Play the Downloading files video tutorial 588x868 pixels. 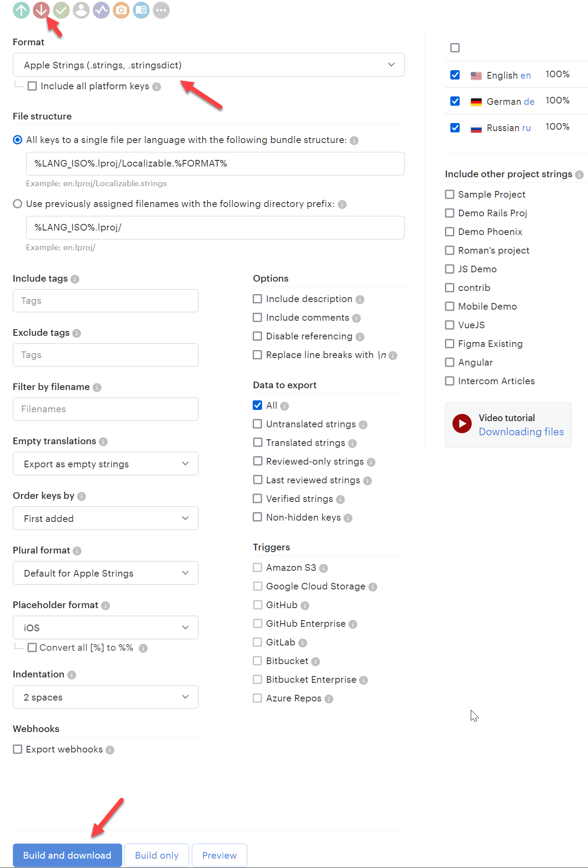pyautogui.click(x=462, y=423)
